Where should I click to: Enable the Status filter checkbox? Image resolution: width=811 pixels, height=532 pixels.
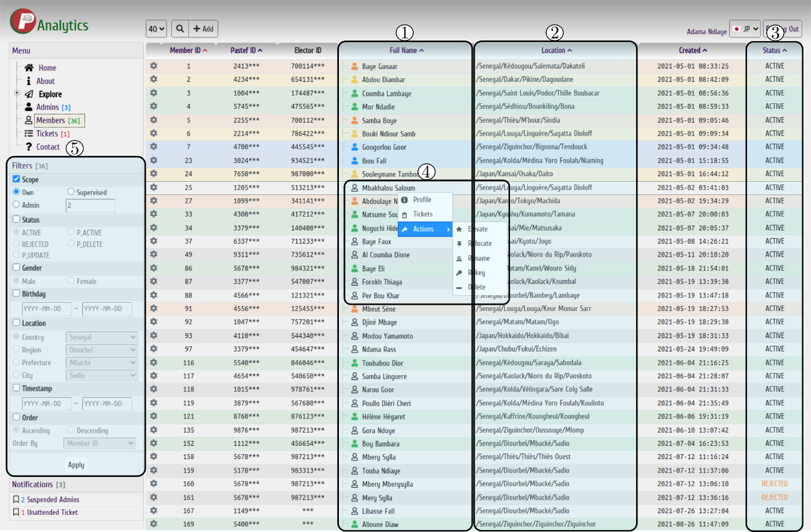16,220
